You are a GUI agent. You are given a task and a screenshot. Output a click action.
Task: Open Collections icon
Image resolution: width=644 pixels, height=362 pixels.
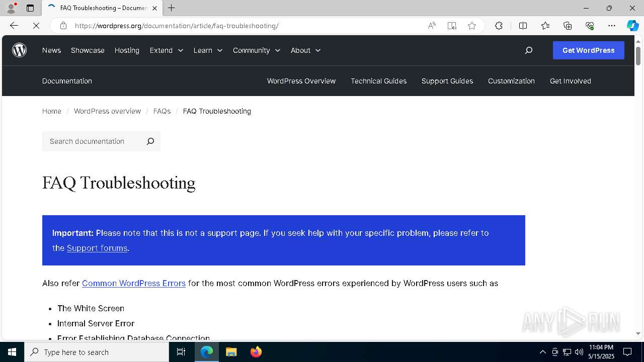click(x=568, y=26)
